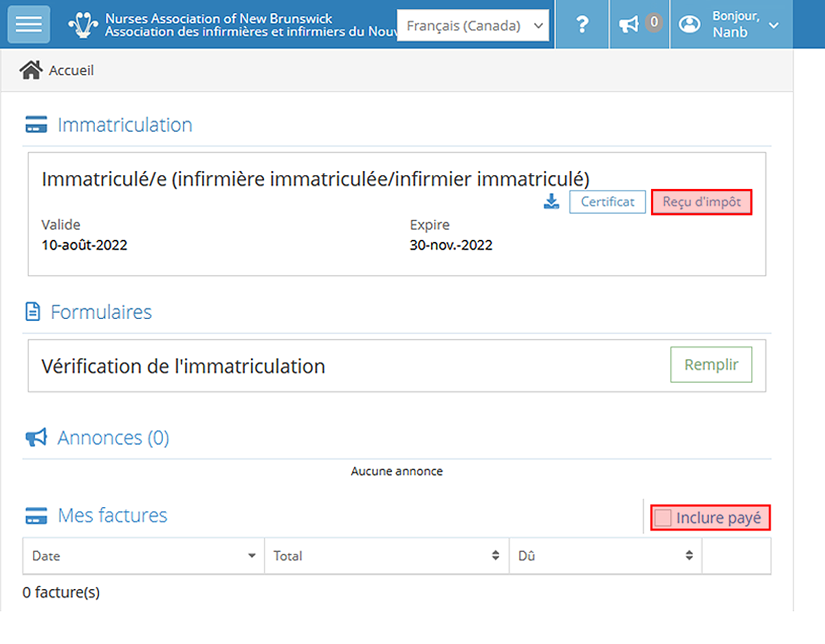Image resolution: width=825 pixels, height=644 pixels.
Task: Open the Date column sort dropdown arrow
Action: coord(252,556)
